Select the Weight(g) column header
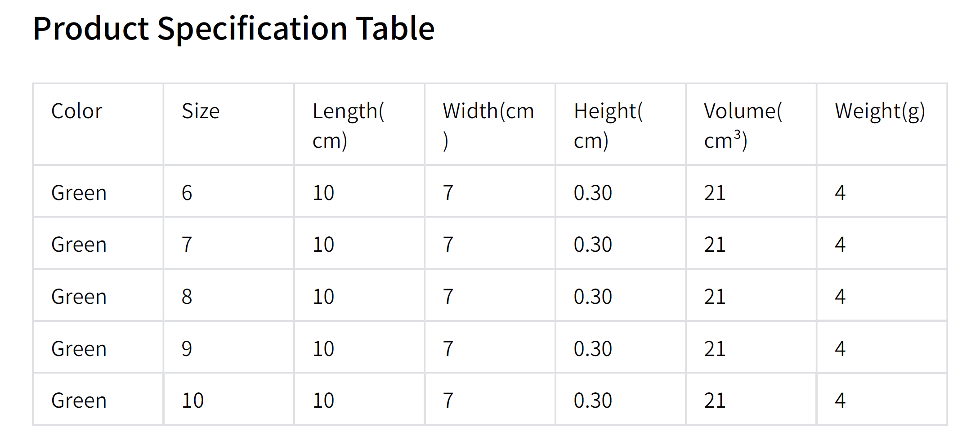The width and height of the screenshot is (980, 445). pos(880,111)
